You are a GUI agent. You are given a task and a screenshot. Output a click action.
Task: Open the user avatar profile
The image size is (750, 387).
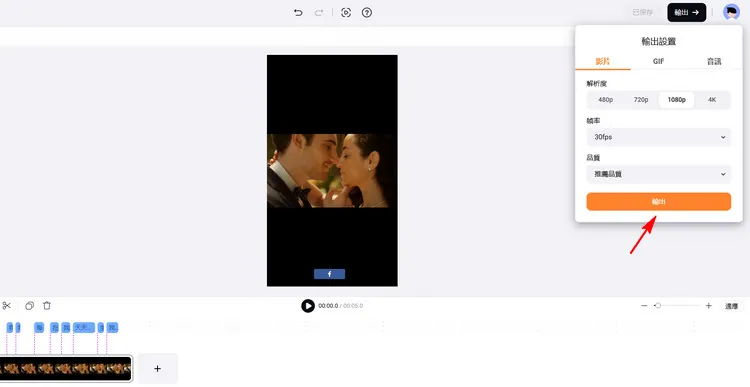[x=731, y=12]
